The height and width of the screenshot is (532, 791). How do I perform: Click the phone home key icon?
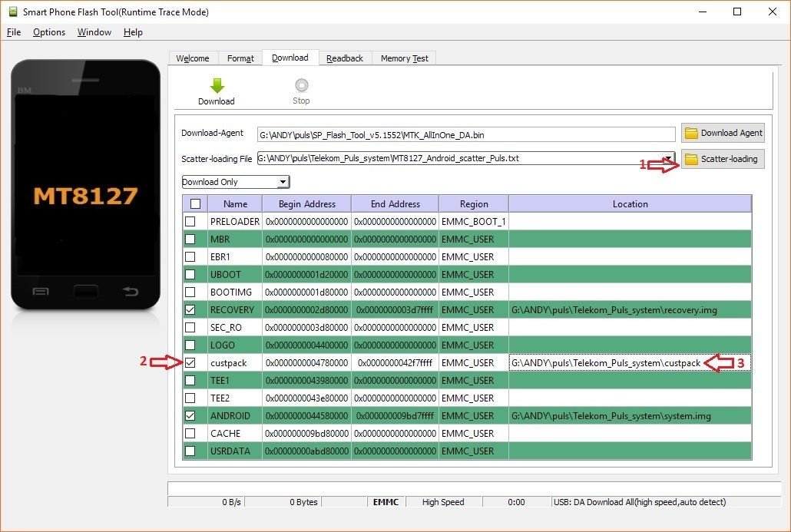click(x=86, y=291)
